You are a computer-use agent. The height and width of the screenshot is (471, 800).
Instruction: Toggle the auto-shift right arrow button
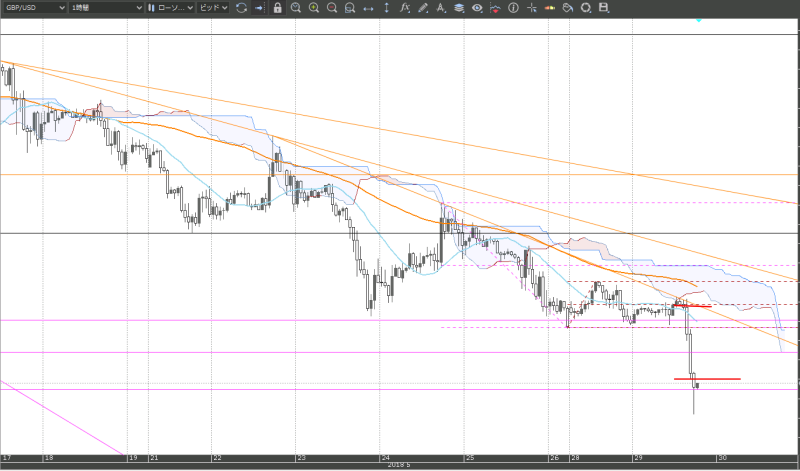pos(259,8)
